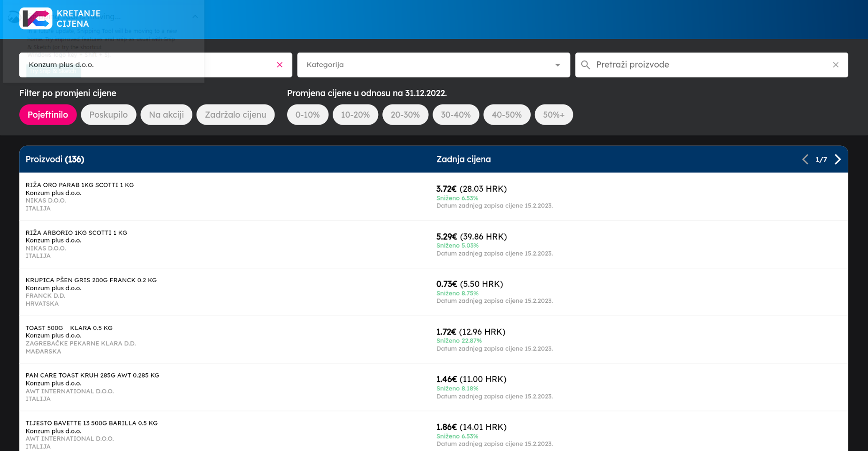Viewport: 868px width, 451px height.
Task: Open the RIŽA ORO PARAB product row
Action: point(79,185)
